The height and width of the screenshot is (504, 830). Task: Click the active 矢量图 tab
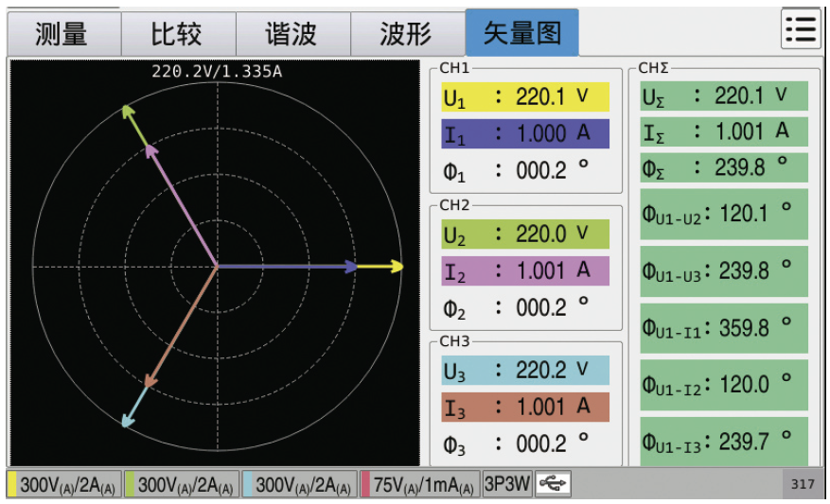[x=521, y=34]
